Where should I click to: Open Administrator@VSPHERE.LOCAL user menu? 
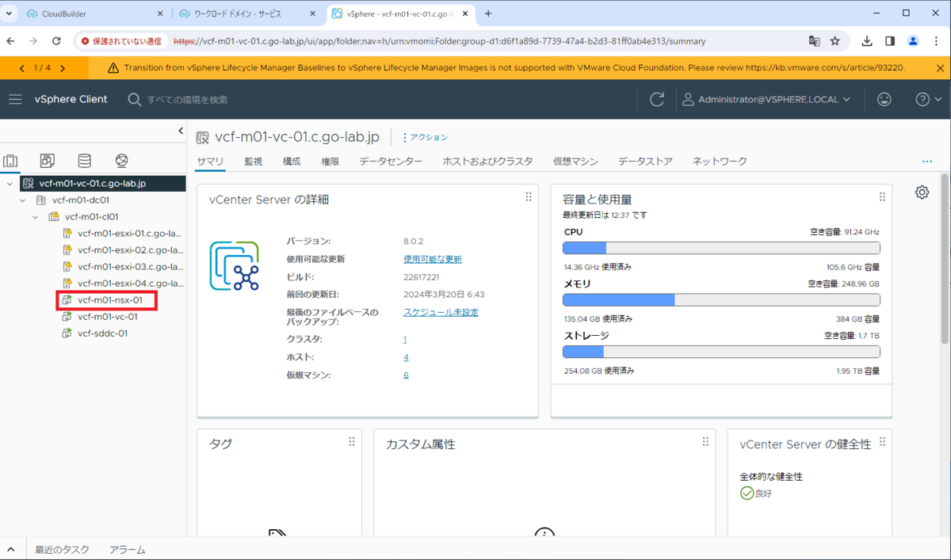click(x=766, y=99)
